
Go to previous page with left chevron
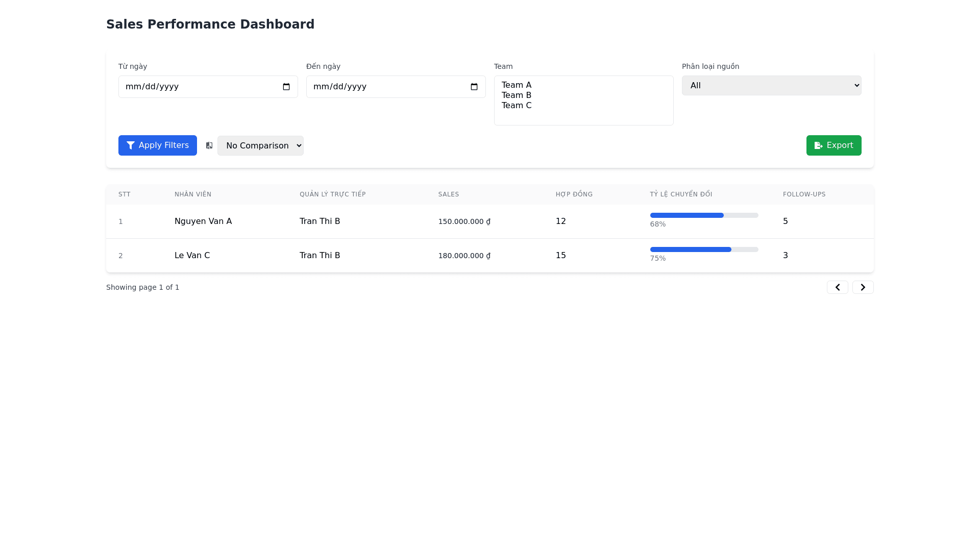click(x=837, y=287)
